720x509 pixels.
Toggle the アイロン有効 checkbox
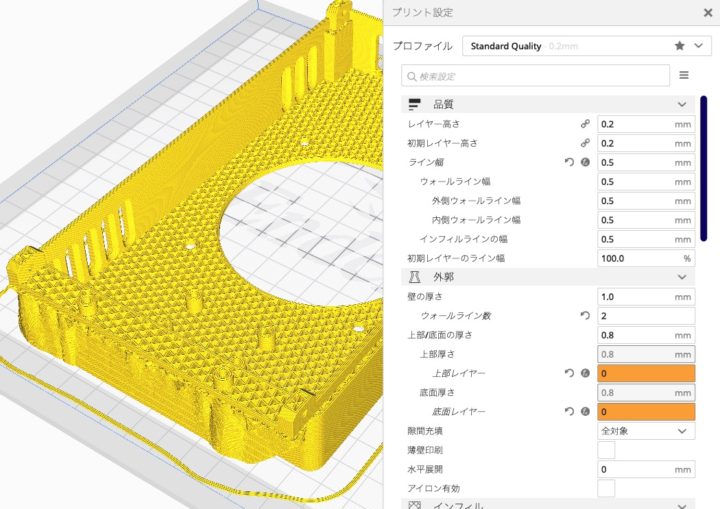(606, 488)
